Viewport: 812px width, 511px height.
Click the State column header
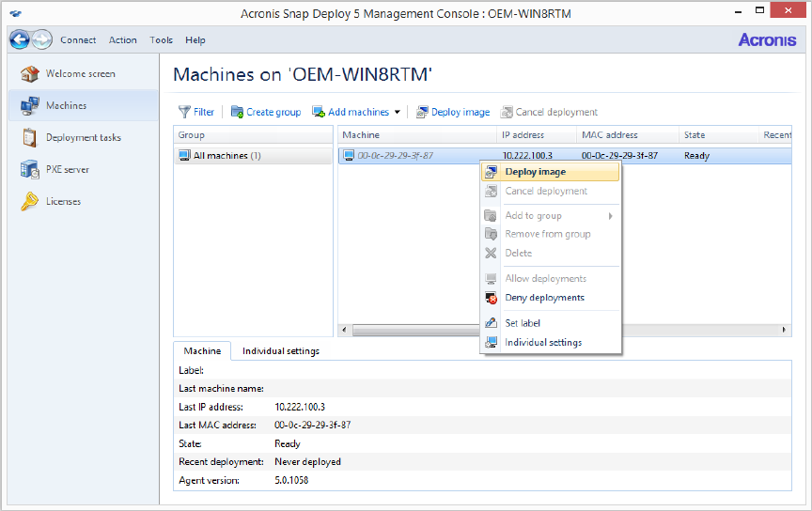click(718, 135)
